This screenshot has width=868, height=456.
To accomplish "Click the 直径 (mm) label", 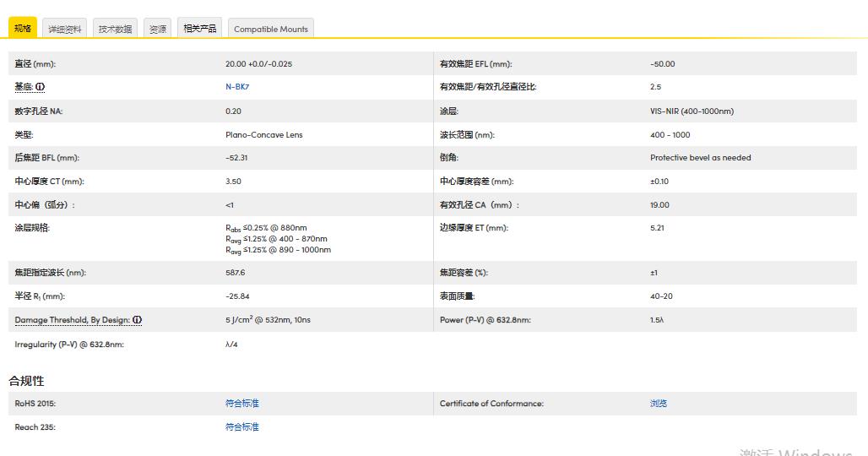I will click(35, 63).
